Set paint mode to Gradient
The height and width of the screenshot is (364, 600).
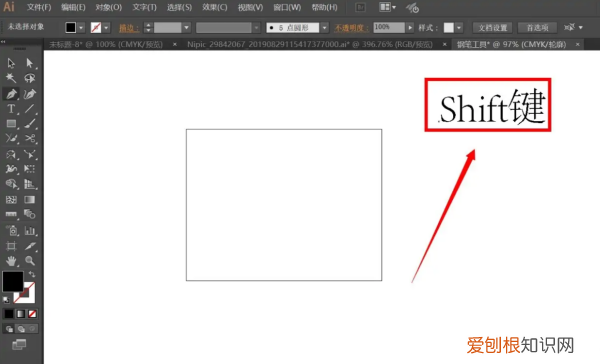pos(21,314)
